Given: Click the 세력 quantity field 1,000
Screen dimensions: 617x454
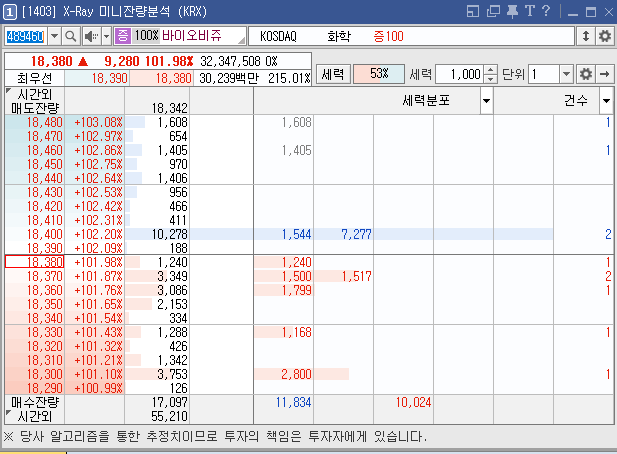Looking at the screenshot, I should (460, 74).
